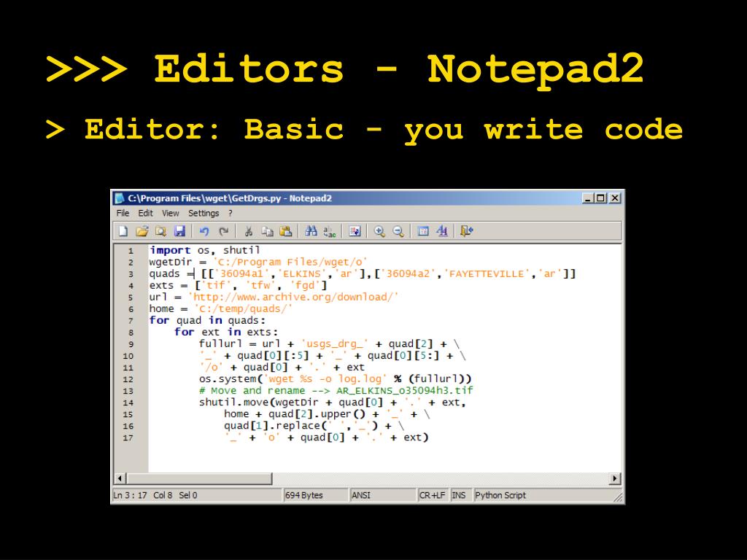Close the Notepad2 window
The height and width of the screenshot is (560, 747).
615,198
